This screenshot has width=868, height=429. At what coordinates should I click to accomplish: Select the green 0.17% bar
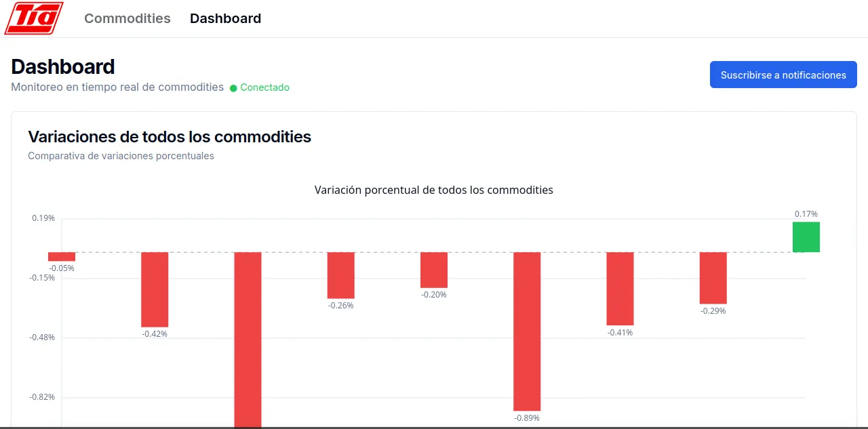806,237
